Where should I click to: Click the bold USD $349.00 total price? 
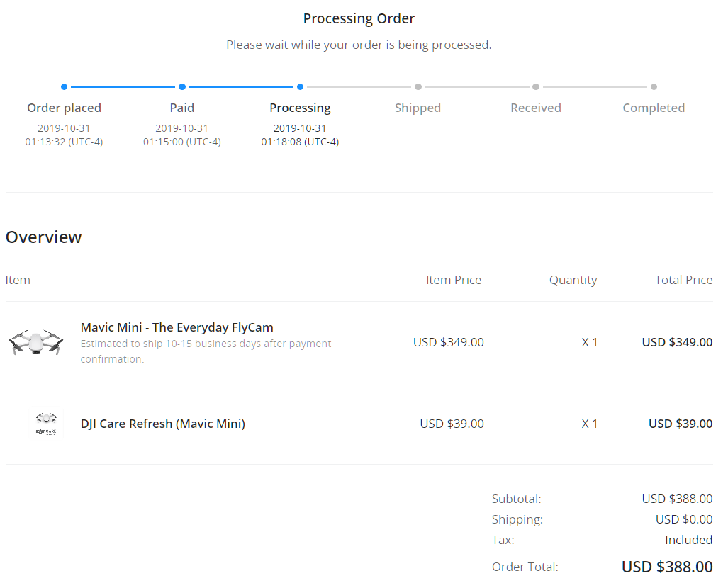click(x=678, y=342)
